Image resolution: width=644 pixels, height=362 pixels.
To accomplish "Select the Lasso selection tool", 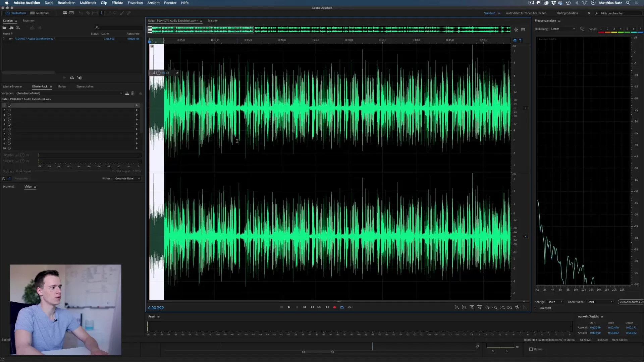I will 115,13.
